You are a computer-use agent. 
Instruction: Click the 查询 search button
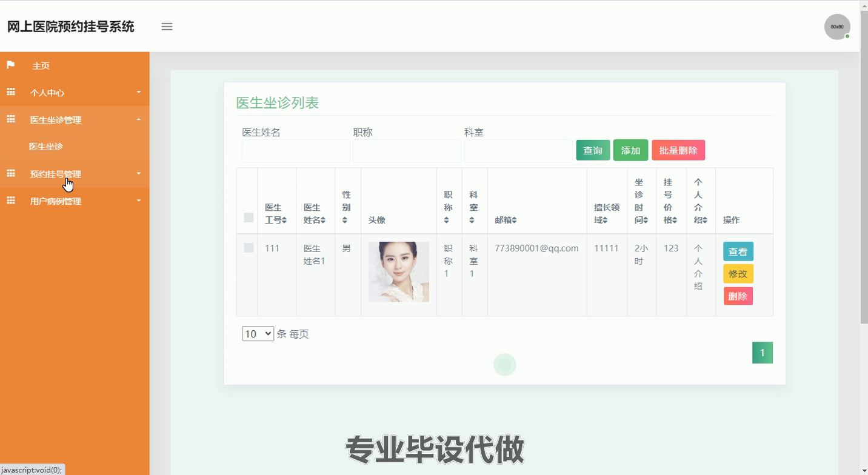tap(593, 150)
